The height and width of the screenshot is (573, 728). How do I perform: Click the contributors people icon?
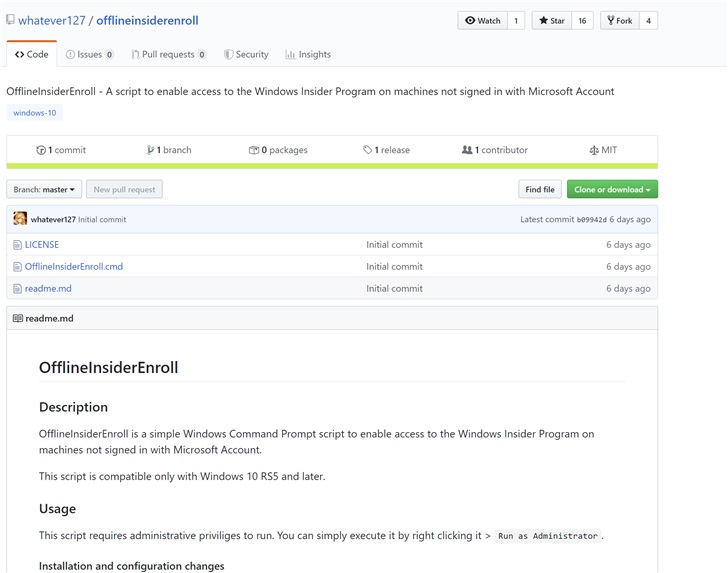[x=467, y=150]
